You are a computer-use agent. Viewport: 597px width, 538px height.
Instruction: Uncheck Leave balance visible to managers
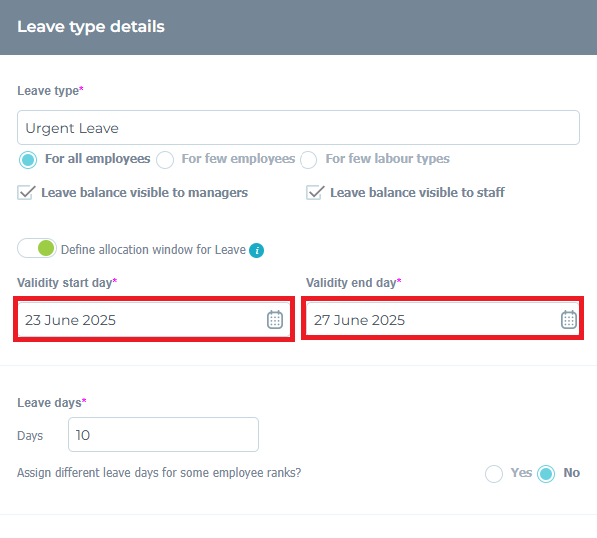pyautogui.click(x=26, y=193)
